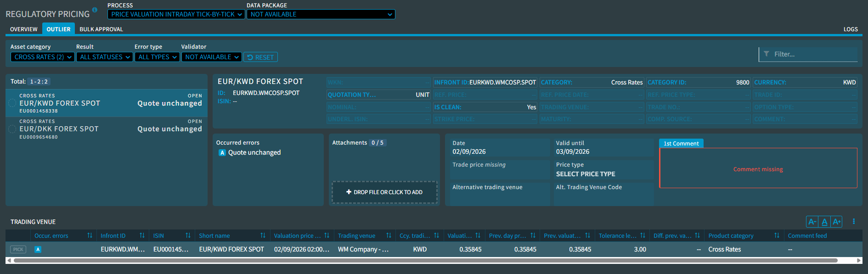Sort by Infront ID column arrows
Image resolution: width=868 pixels, height=274 pixels.
pyautogui.click(x=142, y=235)
